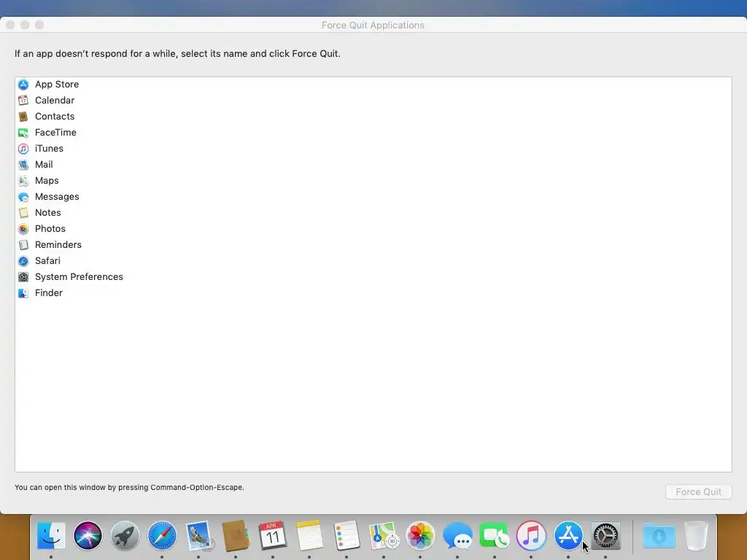
Task: Click the Messages icon in the list
Action: coord(23,197)
